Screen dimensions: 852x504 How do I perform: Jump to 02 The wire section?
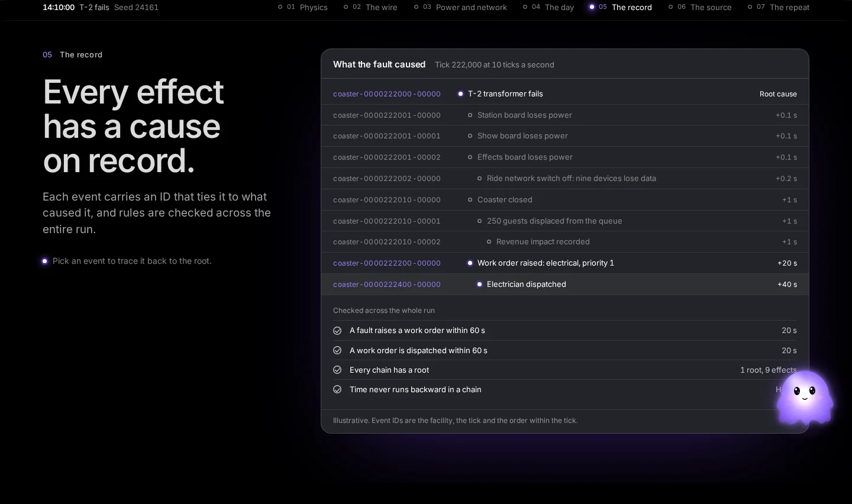pos(370,7)
